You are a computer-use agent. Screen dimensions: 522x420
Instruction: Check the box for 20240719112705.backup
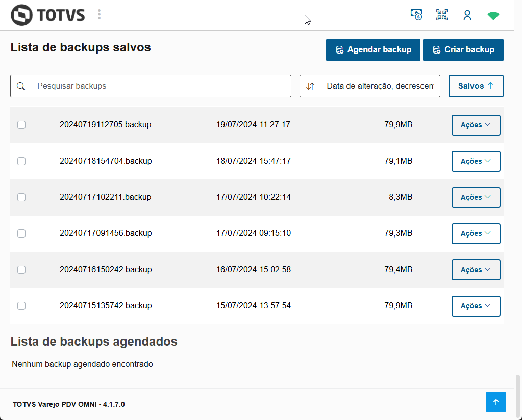pyautogui.click(x=21, y=125)
